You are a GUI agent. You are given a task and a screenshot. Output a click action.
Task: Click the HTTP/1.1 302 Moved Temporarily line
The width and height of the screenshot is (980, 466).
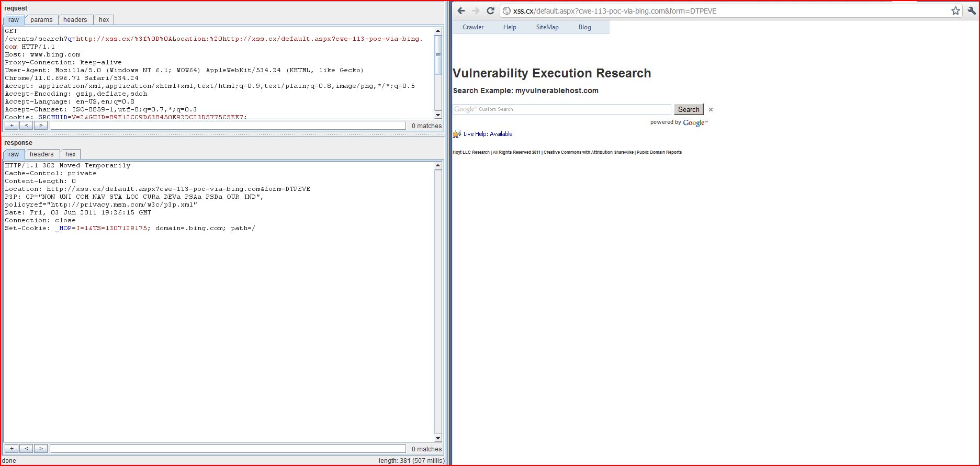[x=67, y=165]
